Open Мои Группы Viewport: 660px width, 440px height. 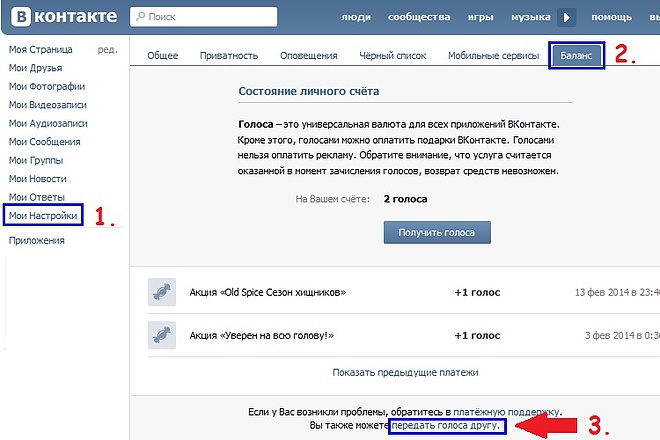[36, 160]
